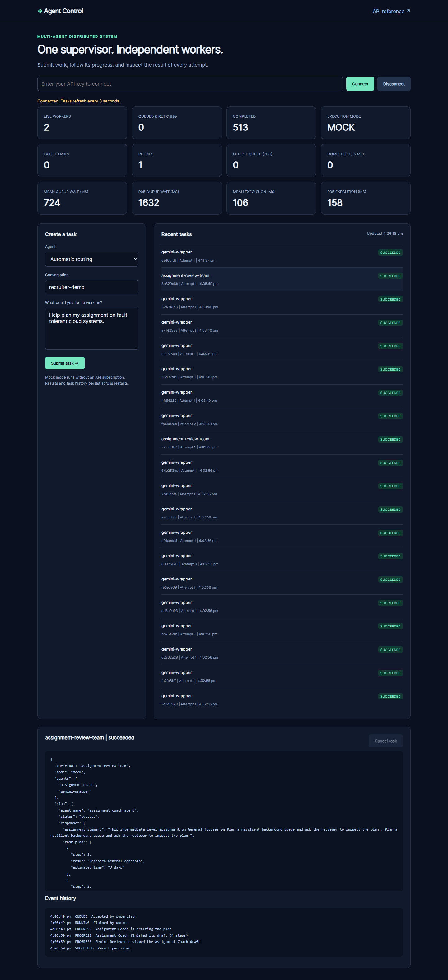The height and width of the screenshot is (980, 448).
Task: Click into the task description textarea
Action: pyautogui.click(x=91, y=329)
